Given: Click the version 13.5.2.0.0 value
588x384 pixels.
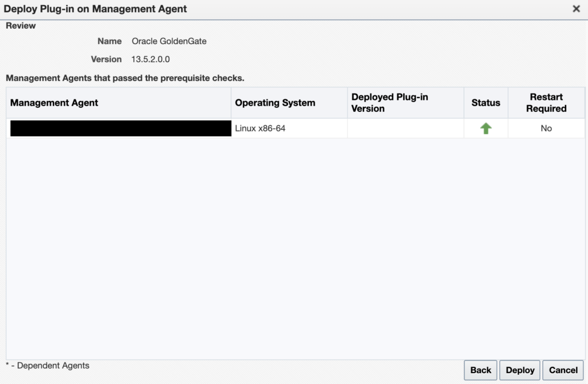Looking at the screenshot, I should point(150,59).
